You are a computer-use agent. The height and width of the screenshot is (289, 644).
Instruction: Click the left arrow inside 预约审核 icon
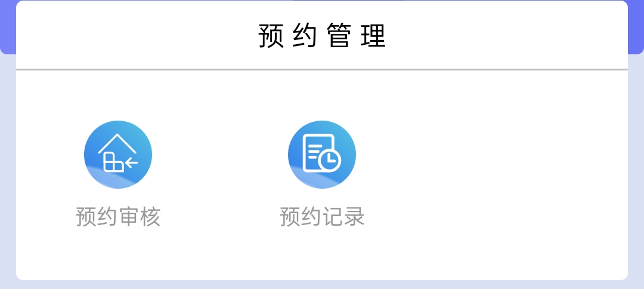131,163
